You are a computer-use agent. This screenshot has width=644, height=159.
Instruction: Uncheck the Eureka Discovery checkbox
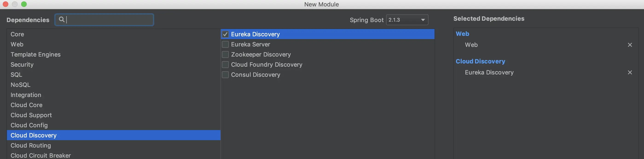coord(225,34)
